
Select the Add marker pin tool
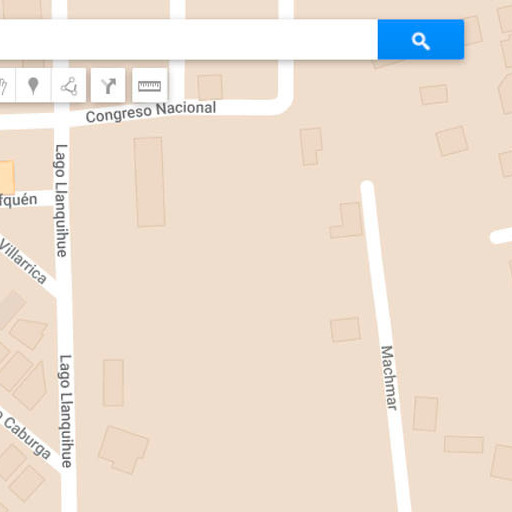[x=33, y=85]
